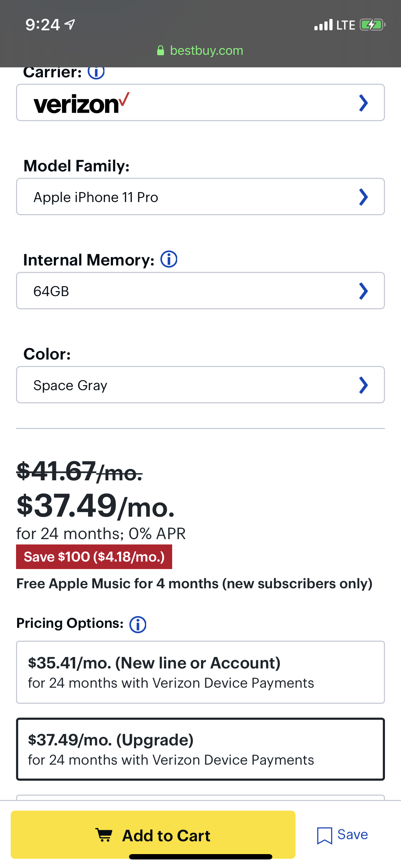Open the Verizon carrier selector
The image size is (401, 868).
tap(200, 103)
